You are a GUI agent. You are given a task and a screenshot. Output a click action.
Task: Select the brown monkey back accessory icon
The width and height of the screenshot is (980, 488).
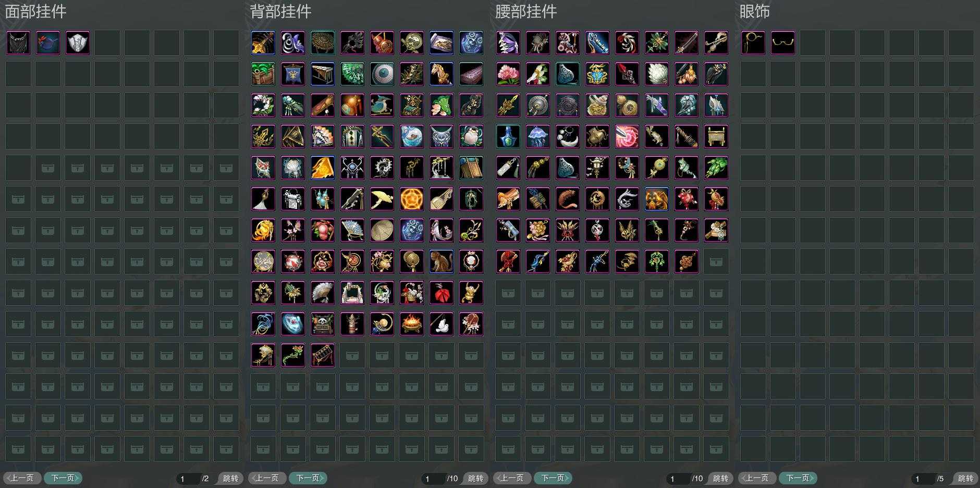click(442, 261)
